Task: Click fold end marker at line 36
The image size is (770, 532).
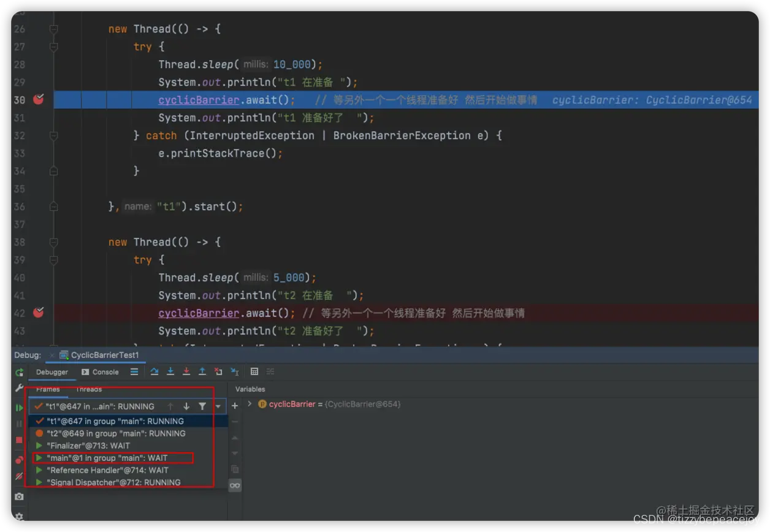Action: [x=53, y=207]
